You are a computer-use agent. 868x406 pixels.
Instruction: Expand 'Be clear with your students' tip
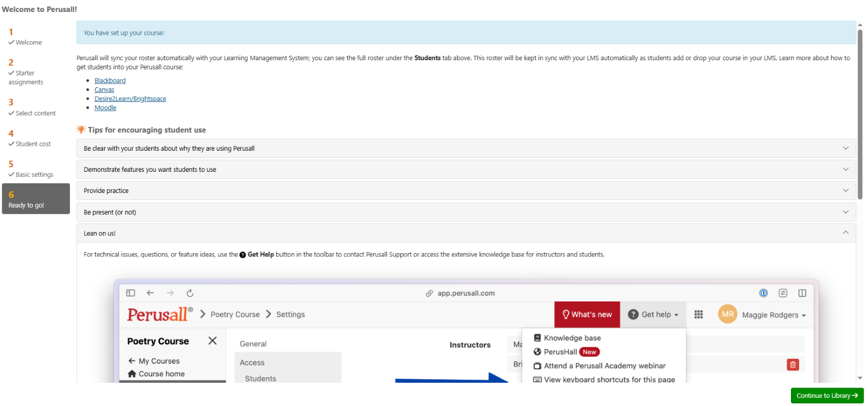(466, 149)
